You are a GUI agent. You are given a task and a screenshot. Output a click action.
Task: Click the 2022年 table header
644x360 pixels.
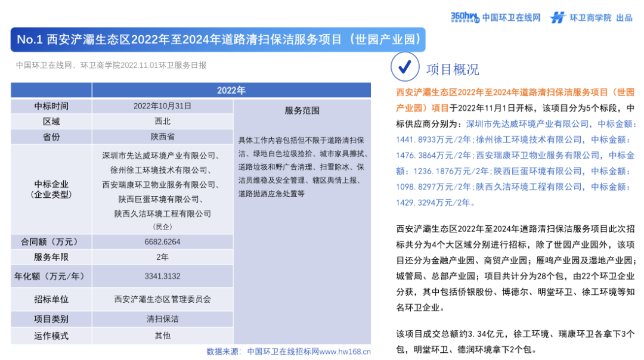[x=231, y=91]
